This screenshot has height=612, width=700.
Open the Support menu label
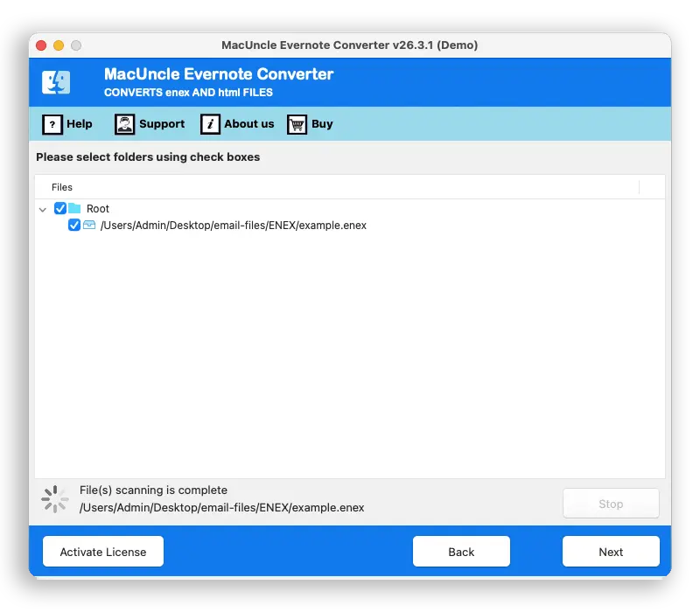pos(162,123)
